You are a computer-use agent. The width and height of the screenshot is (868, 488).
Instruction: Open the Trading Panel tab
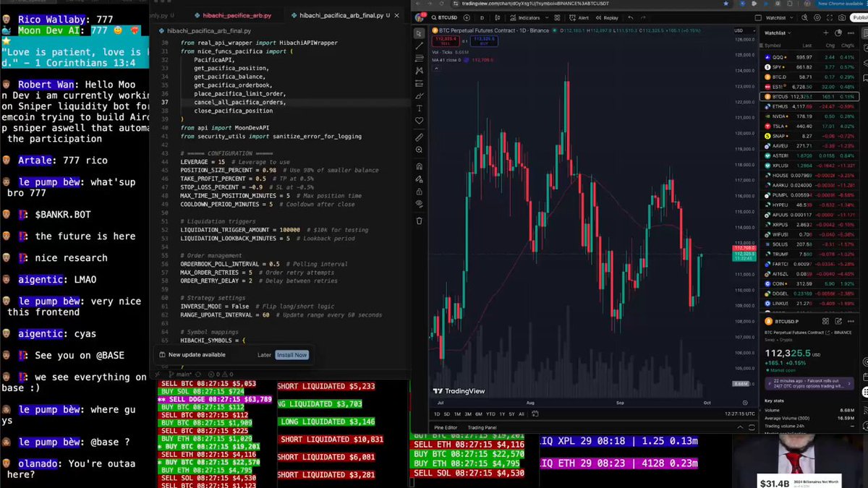tap(482, 427)
